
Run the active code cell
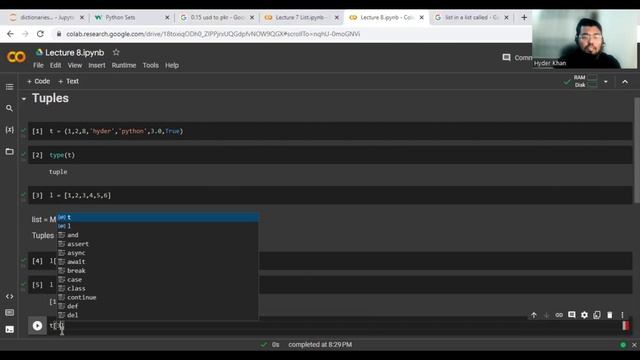pos(37,326)
